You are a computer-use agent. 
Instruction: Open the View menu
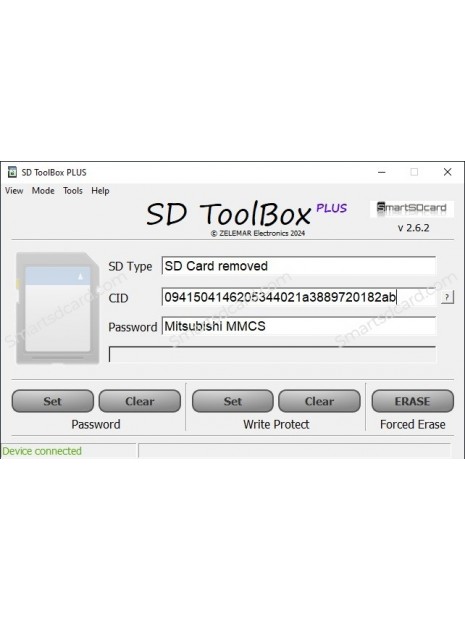tap(14, 191)
